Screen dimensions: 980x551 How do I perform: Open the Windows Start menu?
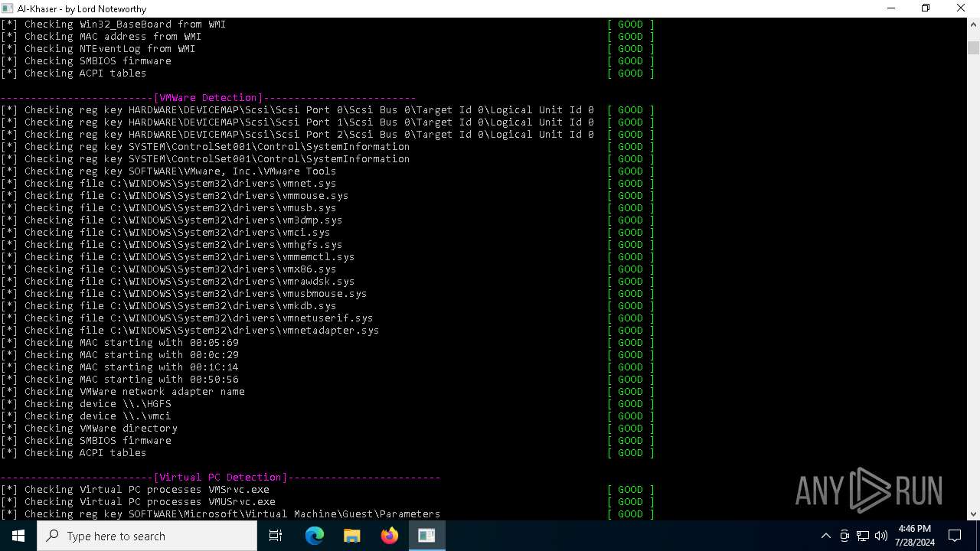click(18, 536)
